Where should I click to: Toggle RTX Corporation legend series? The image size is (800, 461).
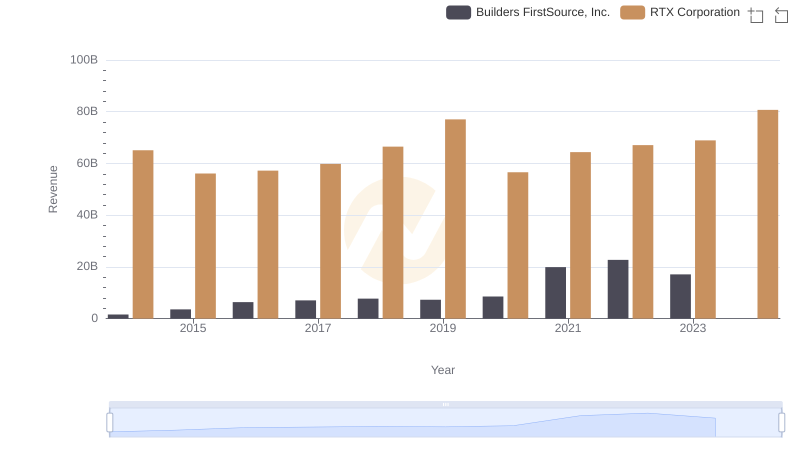[x=680, y=12]
